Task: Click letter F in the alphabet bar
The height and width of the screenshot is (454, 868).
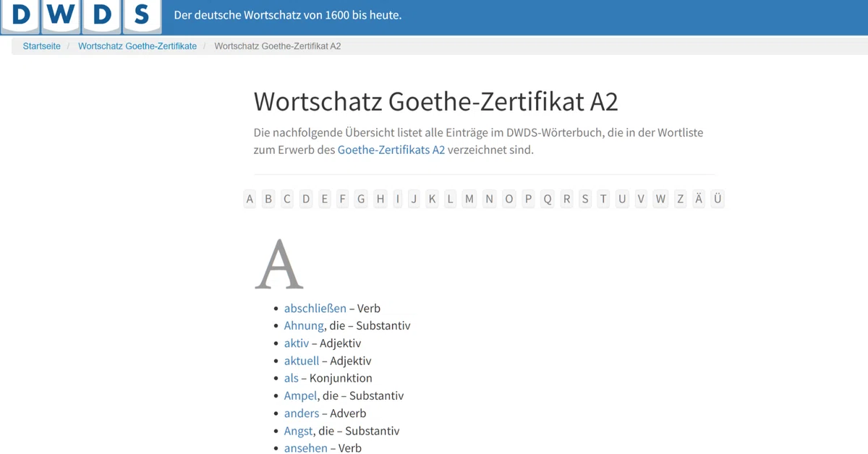Action: click(343, 199)
